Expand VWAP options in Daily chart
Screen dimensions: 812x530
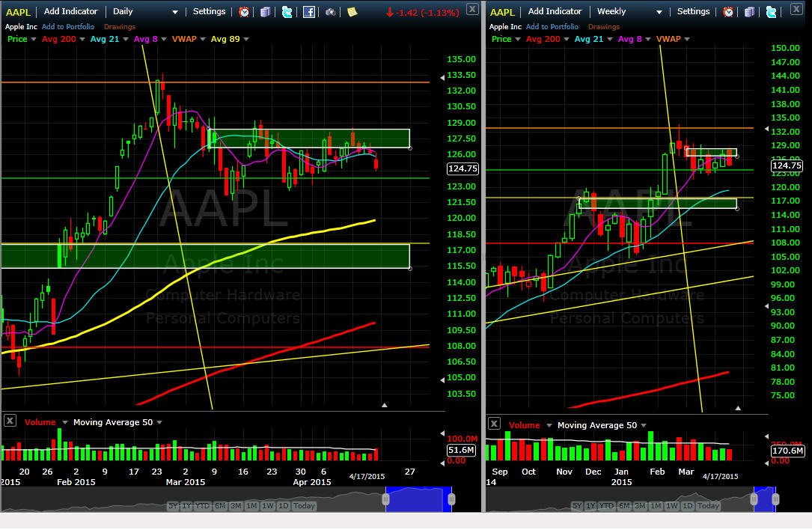203,40
